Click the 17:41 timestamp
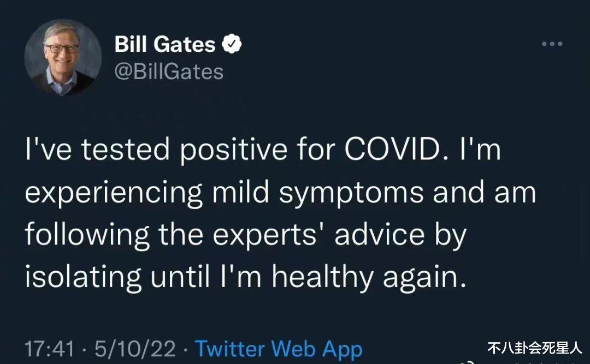Screen dimensions: 590x364 point(49,349)
